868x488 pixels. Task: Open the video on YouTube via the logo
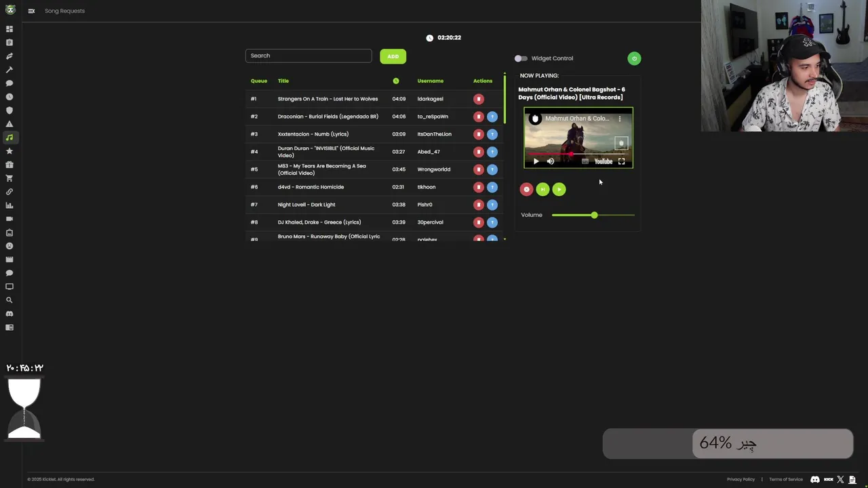pyautogui.click(x=603, y=161)
